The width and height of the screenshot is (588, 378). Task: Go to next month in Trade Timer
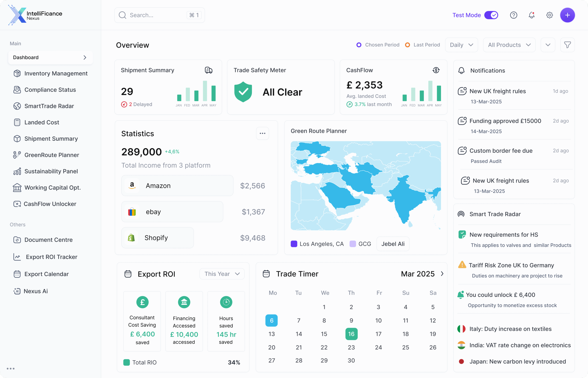(442, 274)
